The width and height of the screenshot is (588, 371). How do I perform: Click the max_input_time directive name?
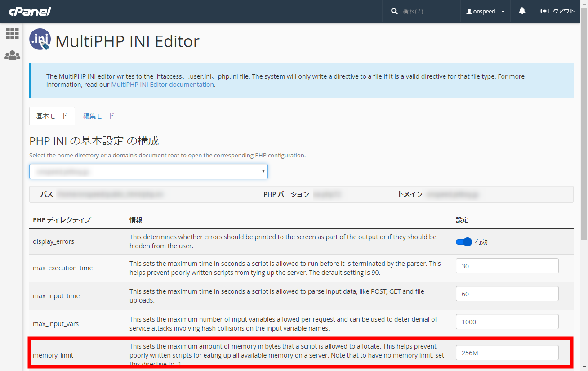pos(56,296)
